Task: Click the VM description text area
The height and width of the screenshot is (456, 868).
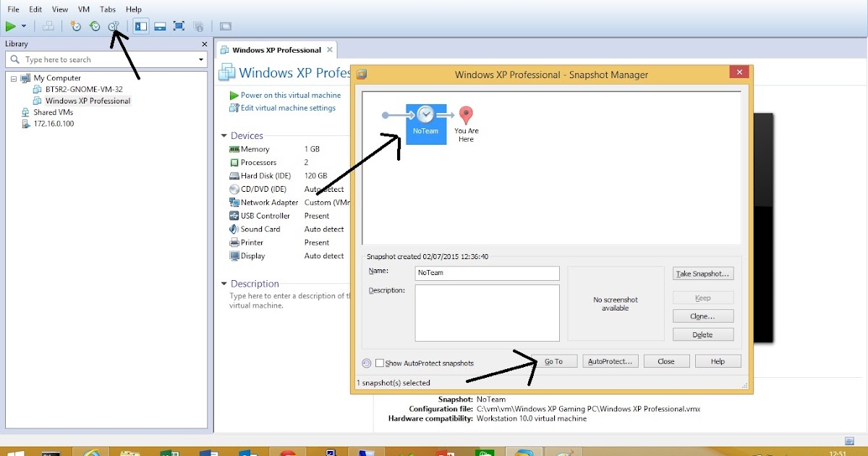Action: click(289, 300)
